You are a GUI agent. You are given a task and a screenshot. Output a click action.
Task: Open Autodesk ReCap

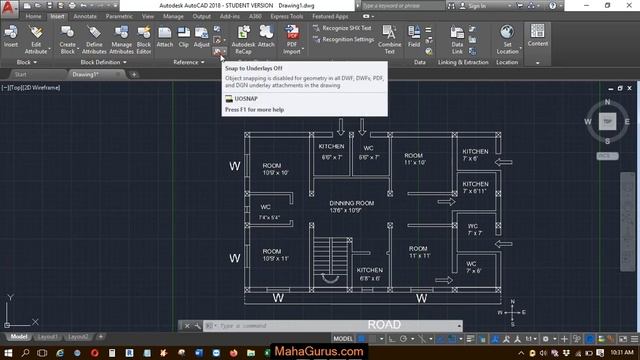pos(243,39)
